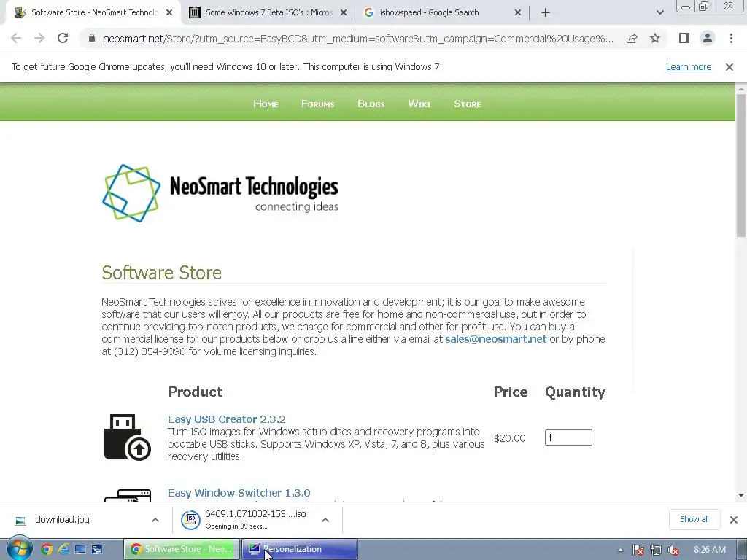The image size is (747, 560).
Task: Click Easy USB Creator quantity field
Action: (x=568, y=437)
